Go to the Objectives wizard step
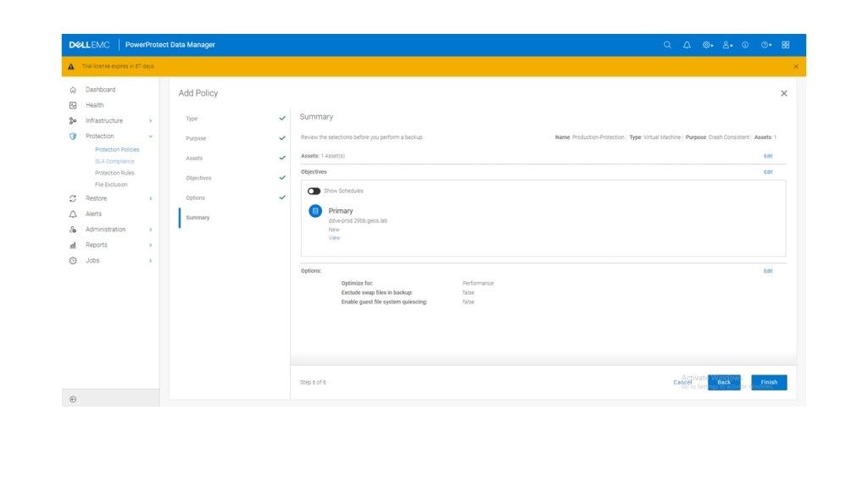 pos(198,178)
